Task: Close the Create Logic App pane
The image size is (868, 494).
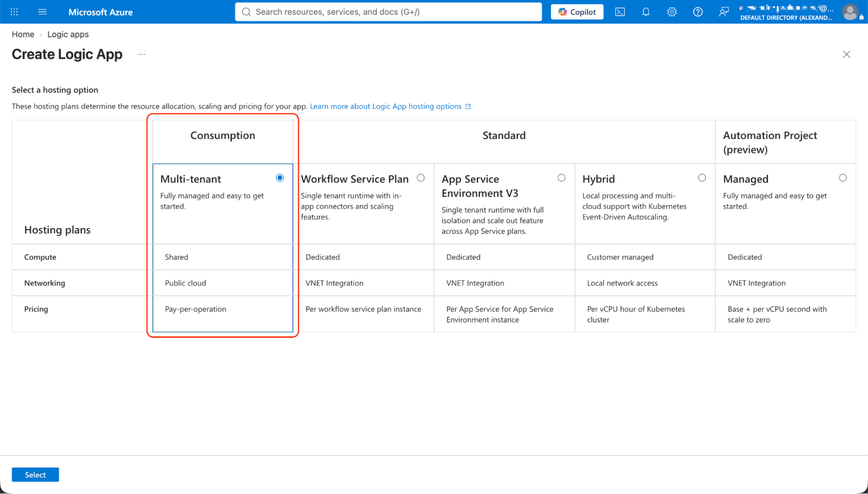Action: click(846, 54)
